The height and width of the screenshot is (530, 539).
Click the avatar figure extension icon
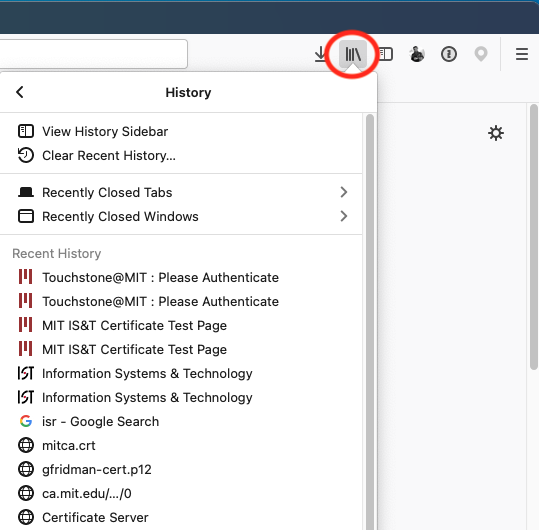pos(417,54)
